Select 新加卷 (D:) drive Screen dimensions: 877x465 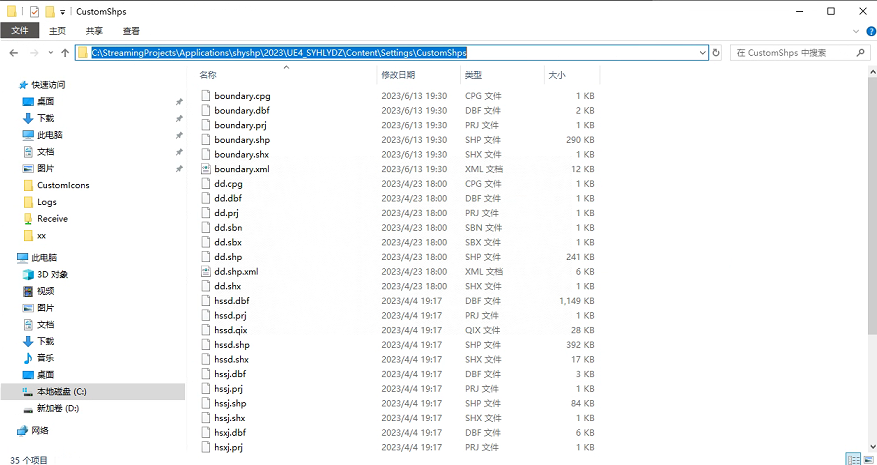point(58,408)
